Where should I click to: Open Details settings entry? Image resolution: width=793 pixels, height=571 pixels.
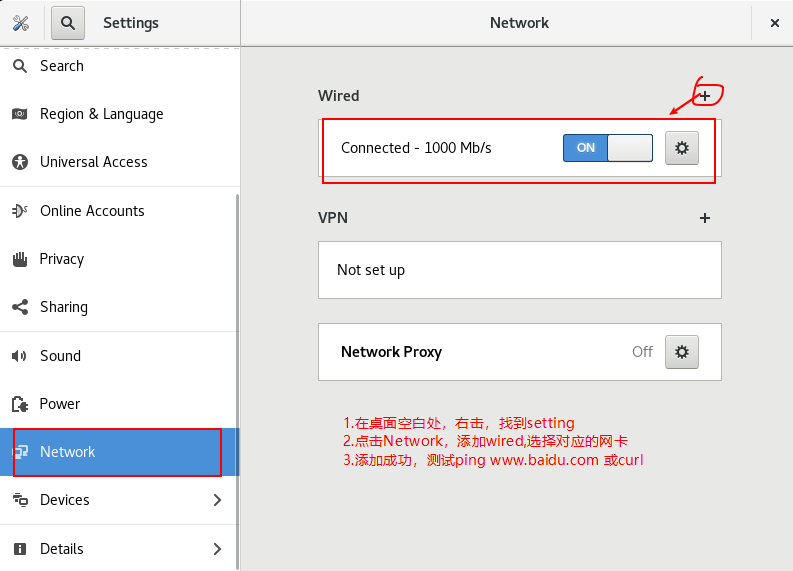pos(119,548)
